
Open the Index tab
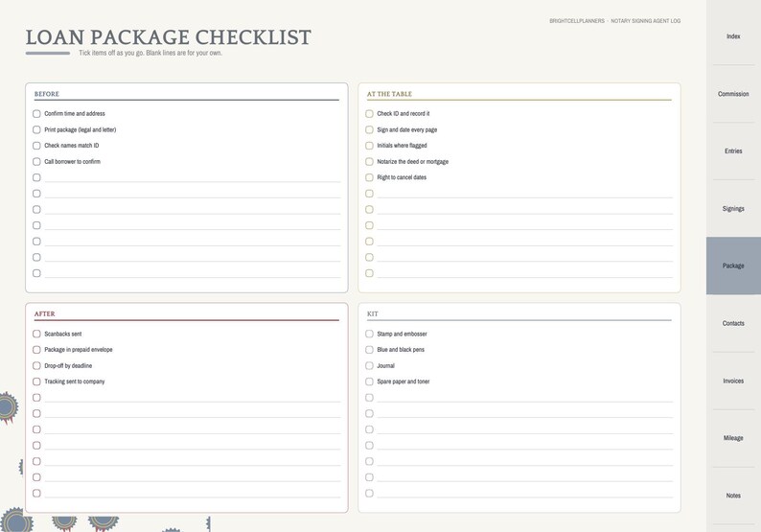click(733, 36)
